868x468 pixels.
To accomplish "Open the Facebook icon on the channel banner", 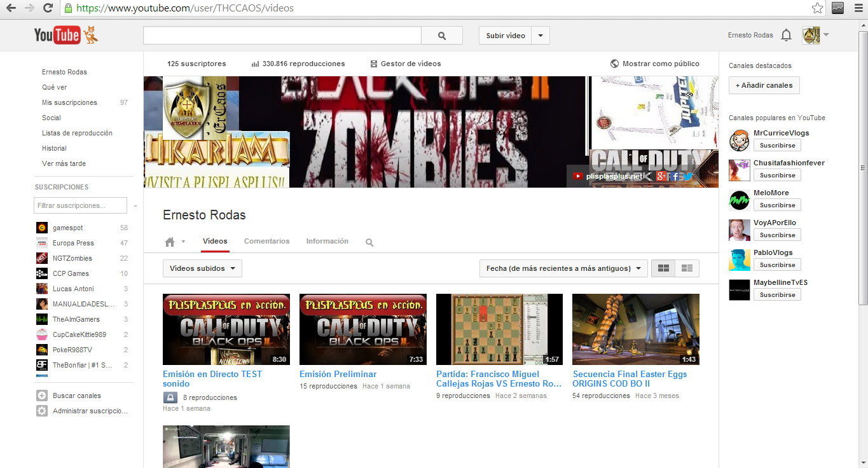I will pos(675,176).
